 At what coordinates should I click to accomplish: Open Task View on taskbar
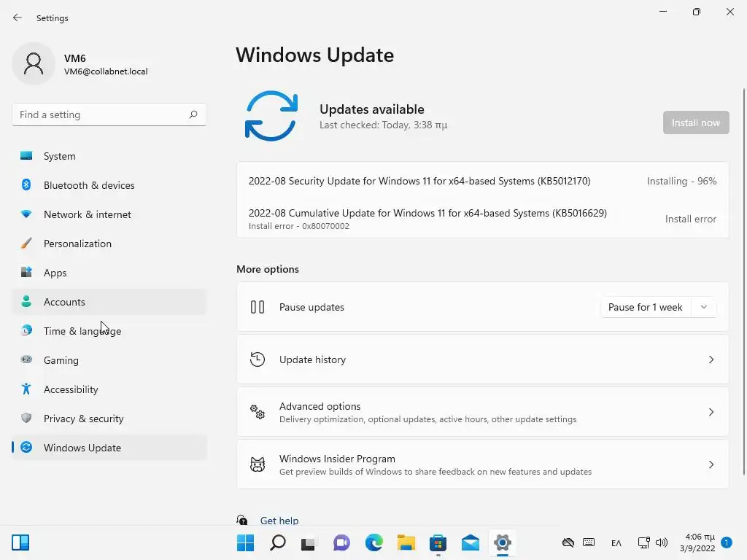pos(309,542)
